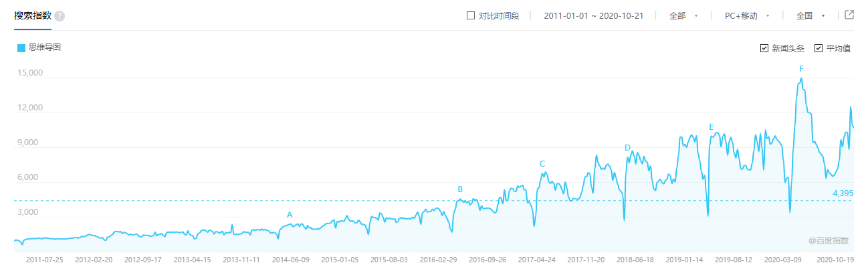The height and width of the screenshot is (269, 868).
Task: Click the 2018-06-18 x-axis date
Action: (635, 260)
